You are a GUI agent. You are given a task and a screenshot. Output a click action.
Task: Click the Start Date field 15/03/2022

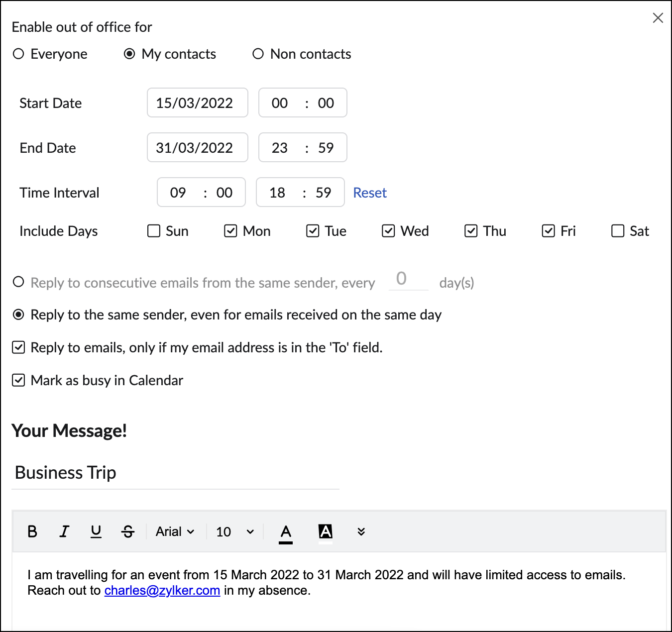198,103
